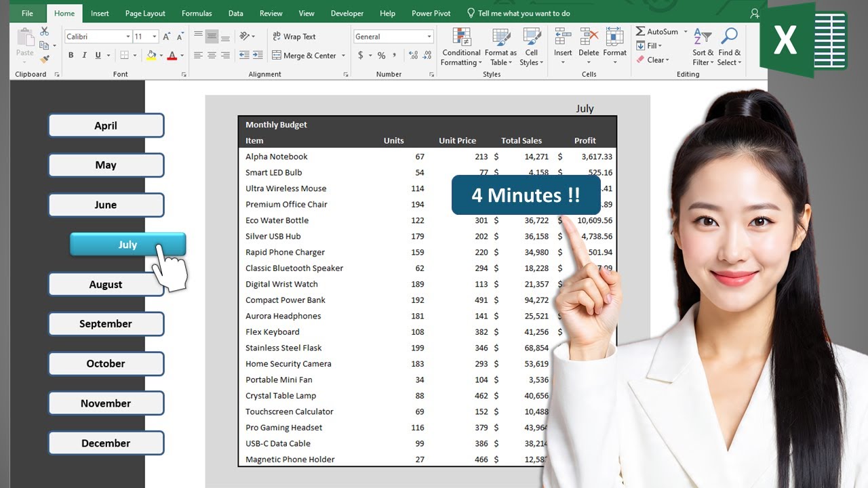Click the Copy icon in Clipboard group
The image size is (868, 488).
(44, 45)
